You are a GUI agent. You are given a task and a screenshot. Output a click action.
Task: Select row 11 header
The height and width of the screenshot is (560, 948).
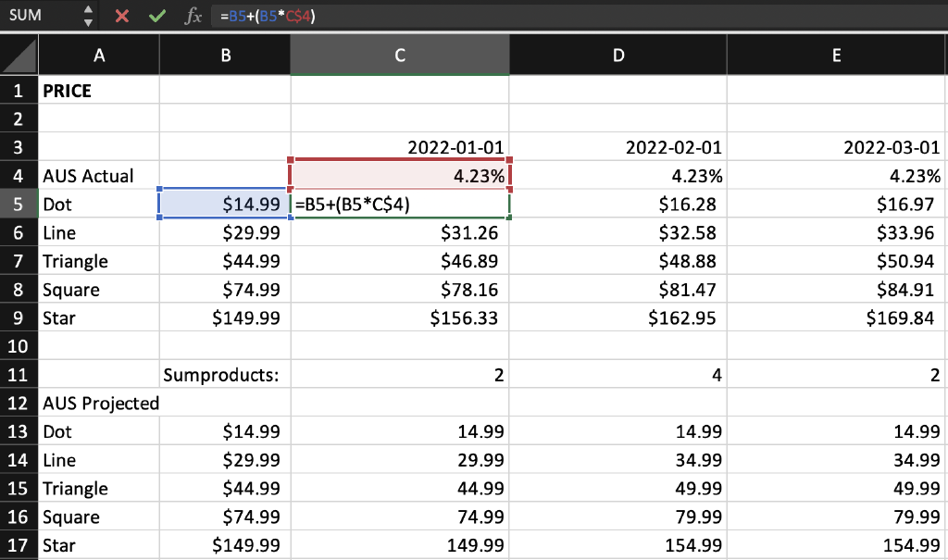click(19, 375)
